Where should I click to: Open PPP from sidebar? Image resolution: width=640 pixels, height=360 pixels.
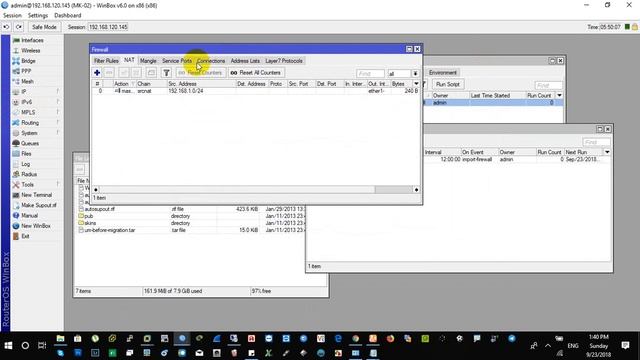(x=26, y=71)
